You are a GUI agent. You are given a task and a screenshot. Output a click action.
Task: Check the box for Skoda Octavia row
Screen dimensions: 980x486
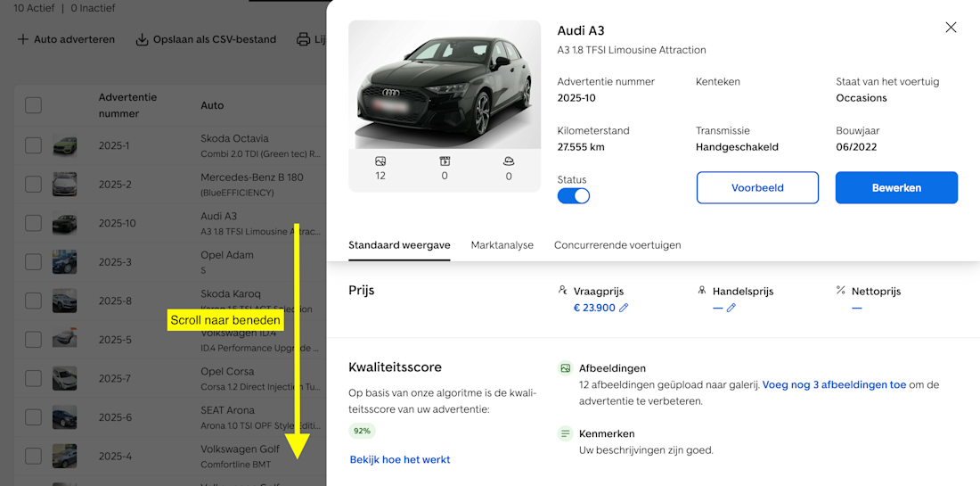point(33,145)
